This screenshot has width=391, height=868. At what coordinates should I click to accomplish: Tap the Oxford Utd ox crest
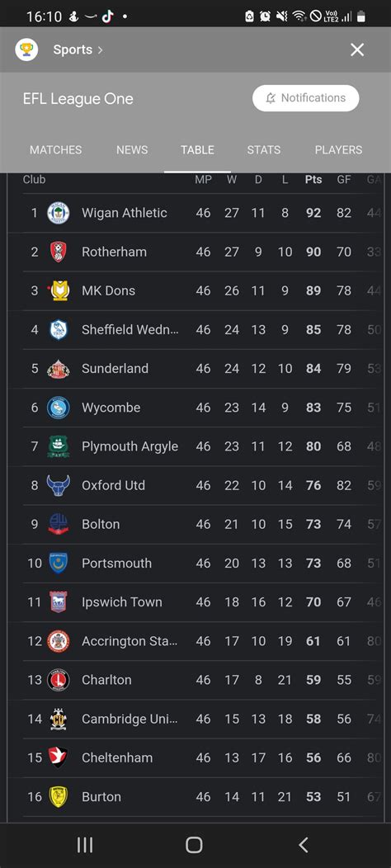point(58,485)
